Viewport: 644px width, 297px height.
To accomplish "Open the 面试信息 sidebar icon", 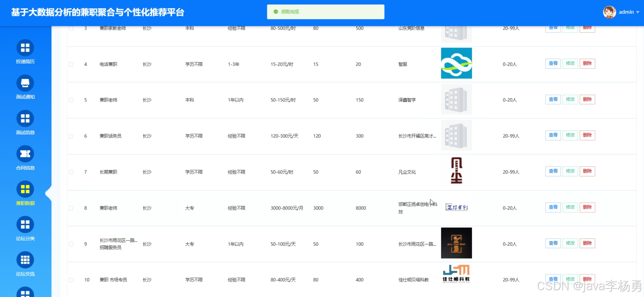I will point(25,119).
